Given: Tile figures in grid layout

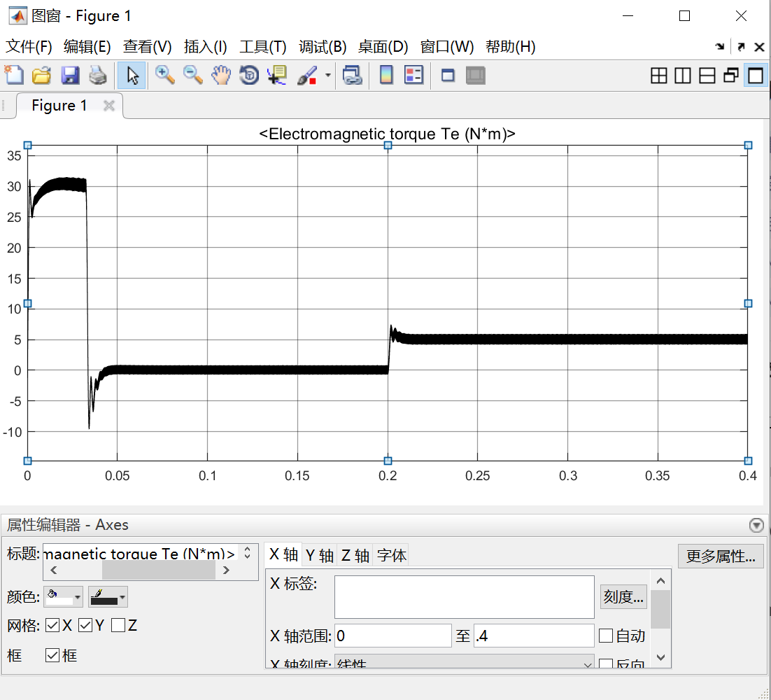Looking at the screenshot, I should [x=658, y=76].
